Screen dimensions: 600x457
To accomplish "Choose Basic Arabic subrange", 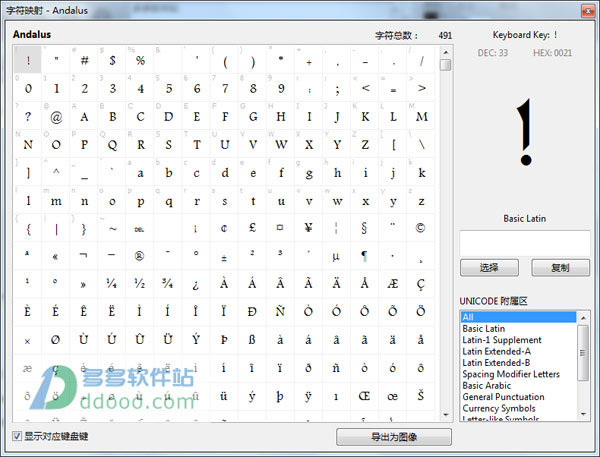I will click(x=518, y=385).
